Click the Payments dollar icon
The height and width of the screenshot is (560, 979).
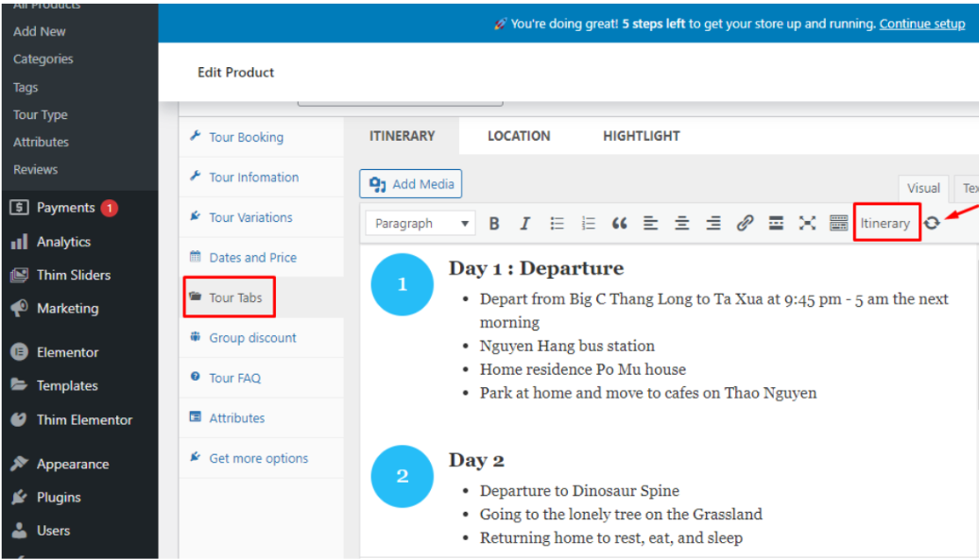(19, 207)
